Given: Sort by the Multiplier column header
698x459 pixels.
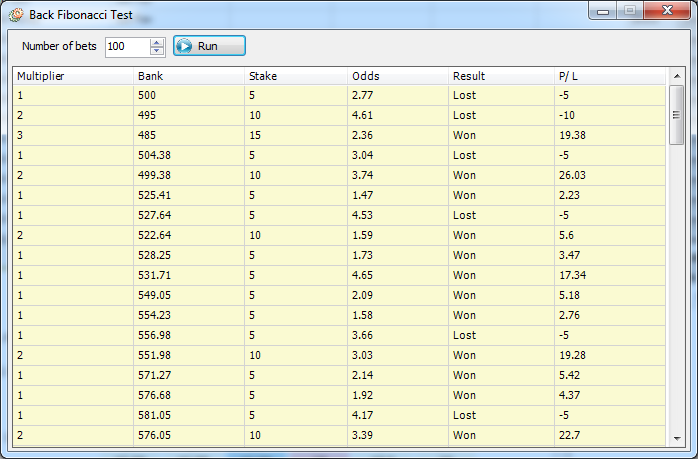Looking at the screenshot, I should pyautogui.click(x=73, y=76).
